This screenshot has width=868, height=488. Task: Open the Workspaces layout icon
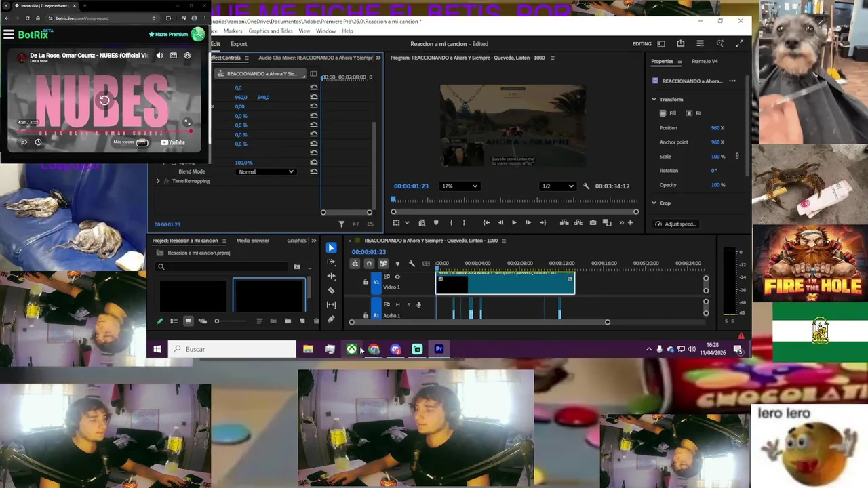661,43
